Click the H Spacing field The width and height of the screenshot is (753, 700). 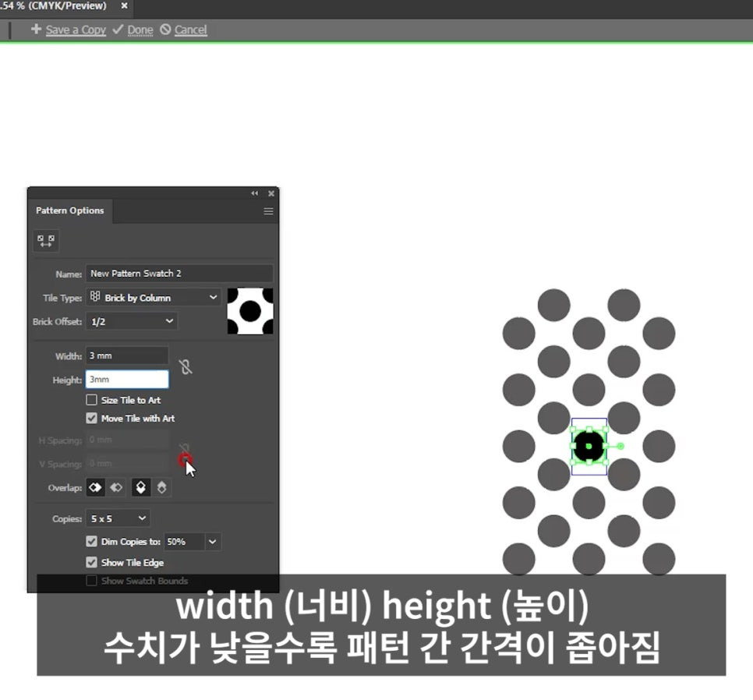[x=127, y=440]
